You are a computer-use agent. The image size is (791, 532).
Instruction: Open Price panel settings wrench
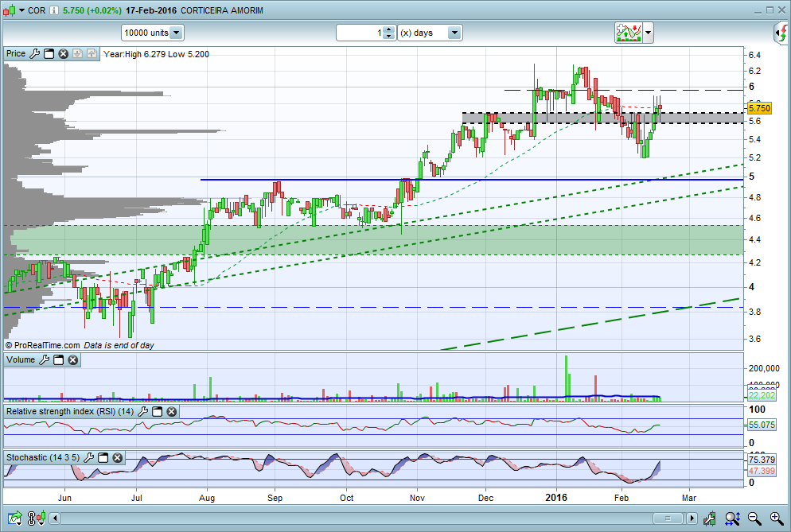34,53
